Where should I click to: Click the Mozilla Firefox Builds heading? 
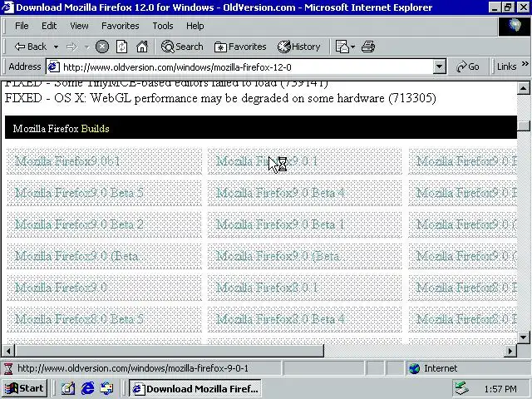coord(61,129)
